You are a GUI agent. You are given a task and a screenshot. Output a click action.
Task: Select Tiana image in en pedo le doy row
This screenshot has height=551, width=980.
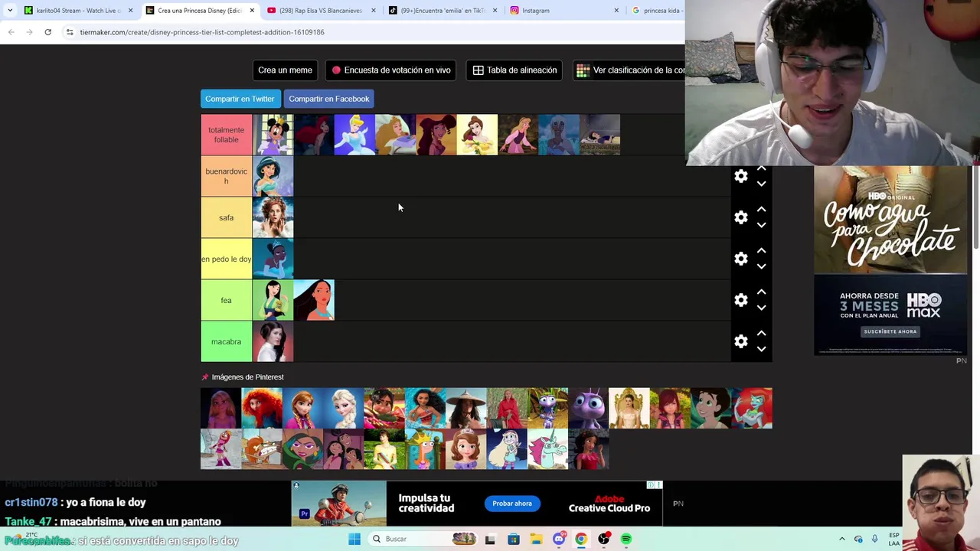tap(273, 259)
